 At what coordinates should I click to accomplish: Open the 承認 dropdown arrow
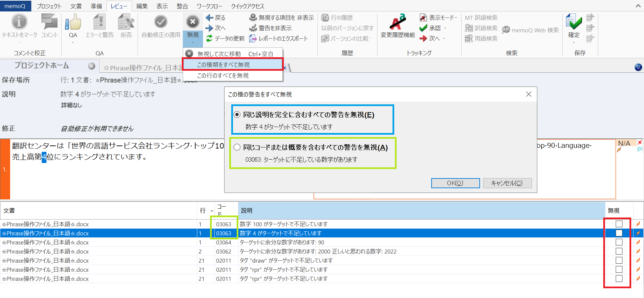[445, 28]
